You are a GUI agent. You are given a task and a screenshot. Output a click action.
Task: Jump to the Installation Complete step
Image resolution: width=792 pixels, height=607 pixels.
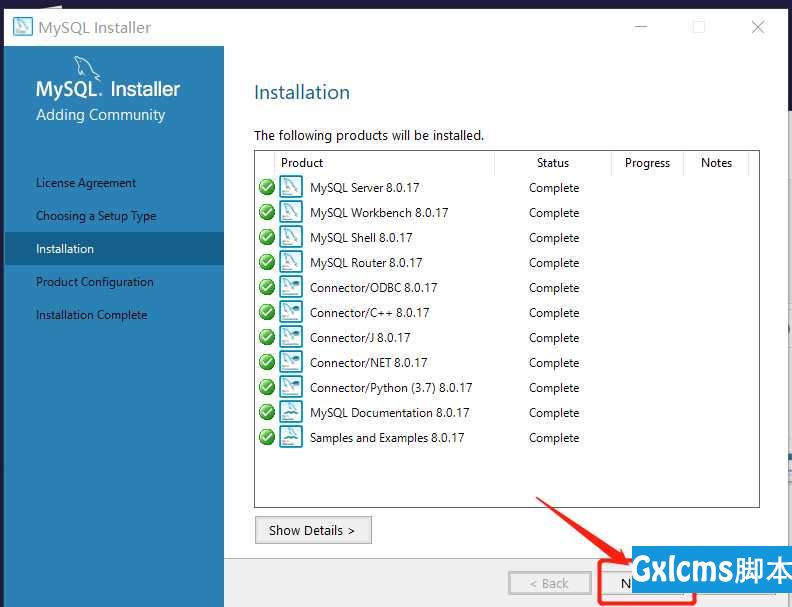(x=91, y=315)
